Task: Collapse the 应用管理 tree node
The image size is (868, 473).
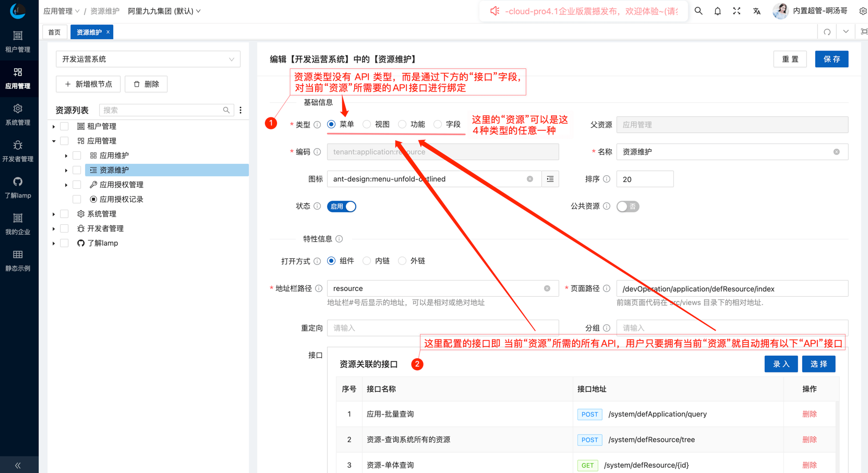Action: coord(54,141)
